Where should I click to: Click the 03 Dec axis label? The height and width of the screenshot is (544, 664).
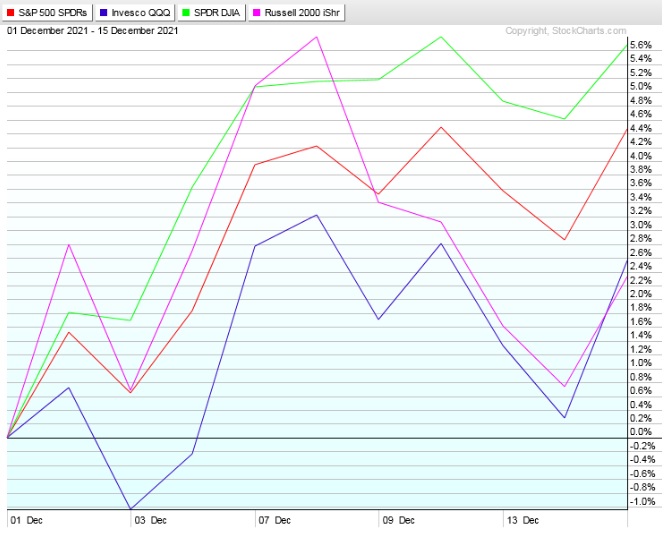click(x=150, y=520)
